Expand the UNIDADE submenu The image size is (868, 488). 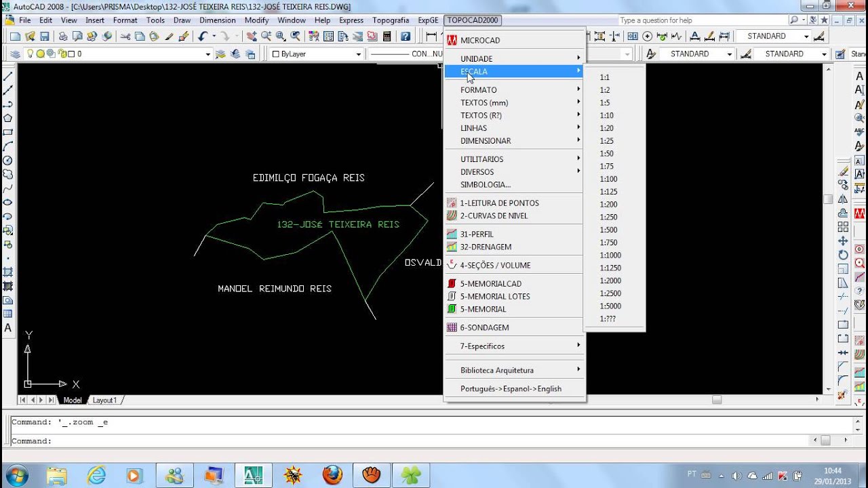(x=515, y=59)
